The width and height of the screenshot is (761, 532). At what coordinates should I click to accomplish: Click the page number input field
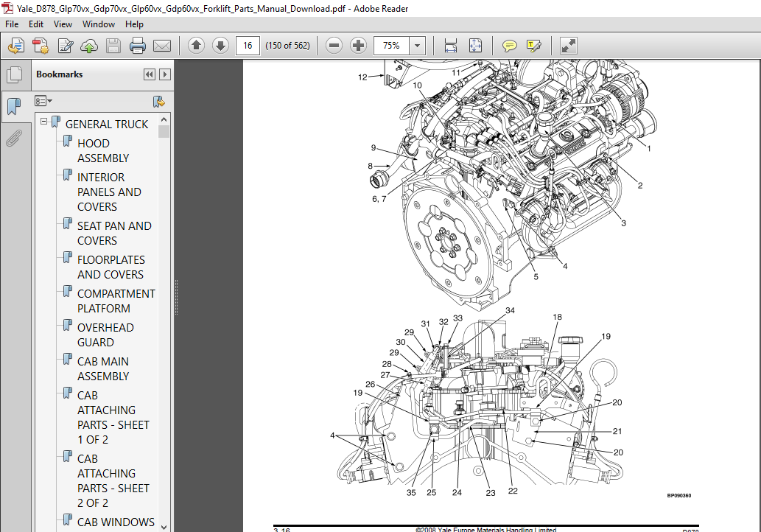[x=248, y=46]
